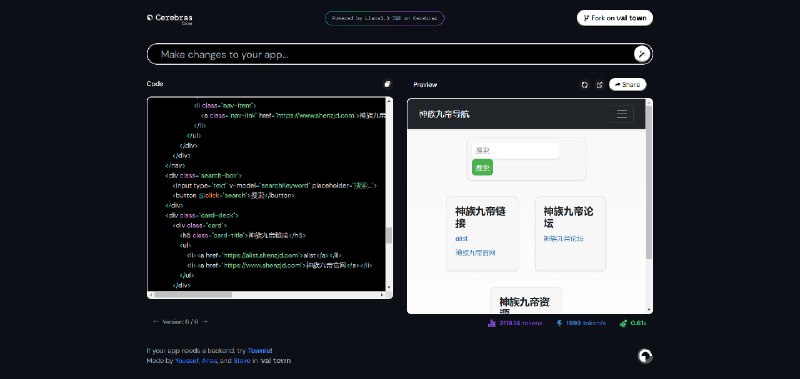Open the alist link in the preview card

(461, 238)
